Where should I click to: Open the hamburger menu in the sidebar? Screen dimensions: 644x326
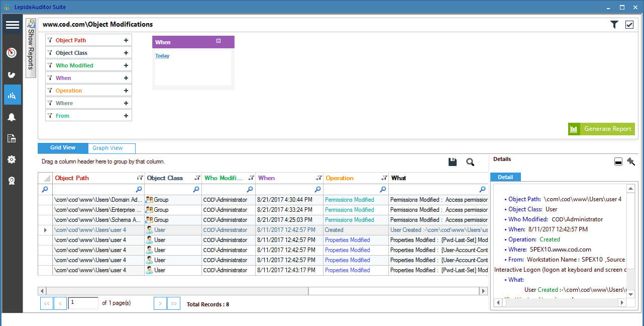(x=12, y=24)
